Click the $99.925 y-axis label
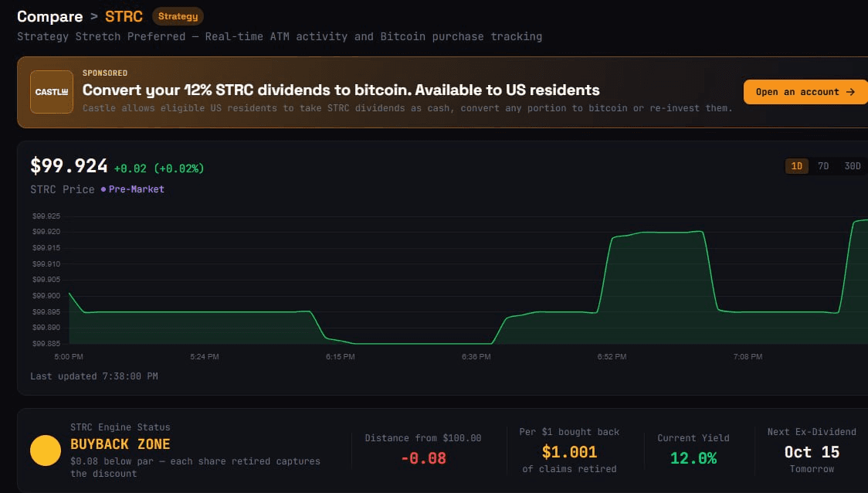 pyautogui.click(x=46, y=216)
